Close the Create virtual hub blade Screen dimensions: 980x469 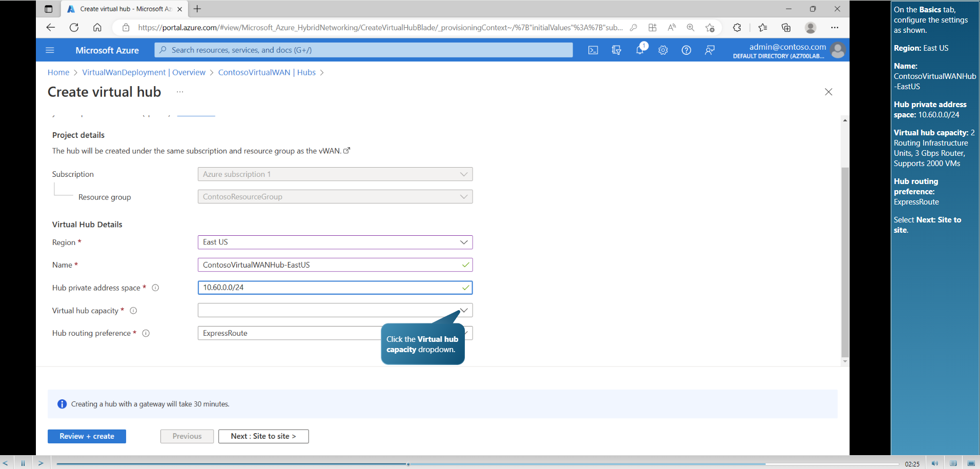tap(828, 92)
